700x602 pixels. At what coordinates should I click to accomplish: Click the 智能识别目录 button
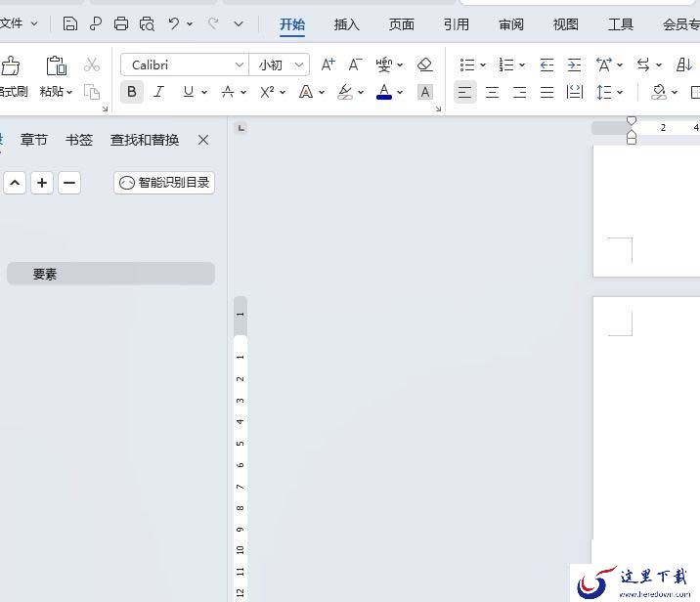(164, 183)
